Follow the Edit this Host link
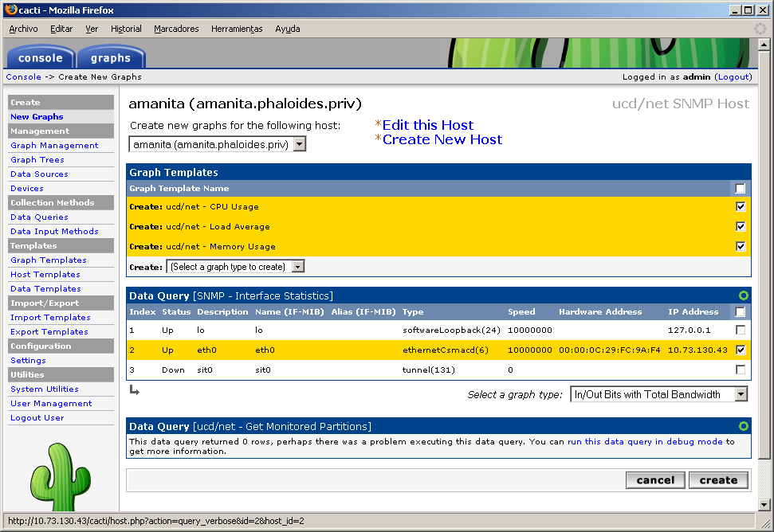The height and width of the screenshot is (532, 774). [427, 125]
